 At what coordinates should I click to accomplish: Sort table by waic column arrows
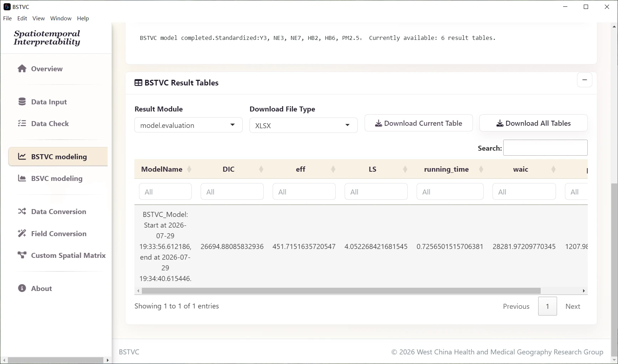click(x=553, y=169)
